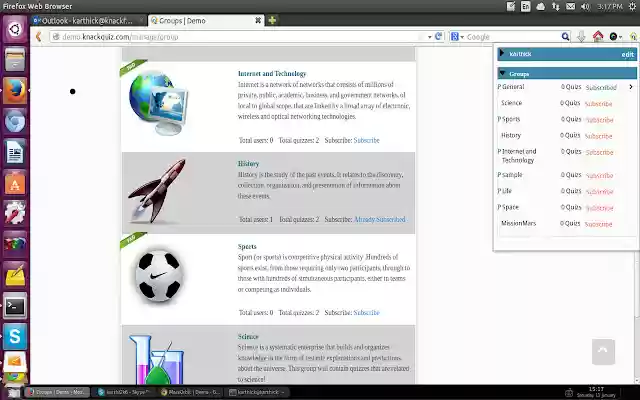
Task: Switch to the Skype window in bottom taskbar
Action: tap(124, 392)
